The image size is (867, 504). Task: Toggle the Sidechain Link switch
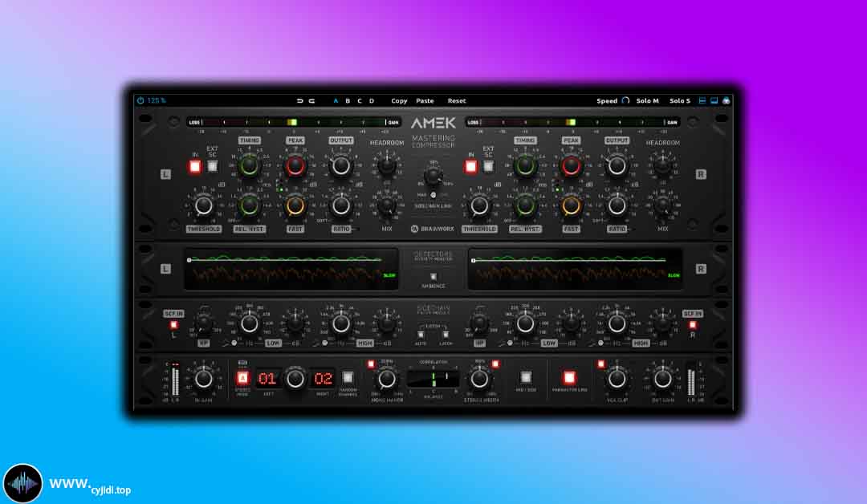433,195
